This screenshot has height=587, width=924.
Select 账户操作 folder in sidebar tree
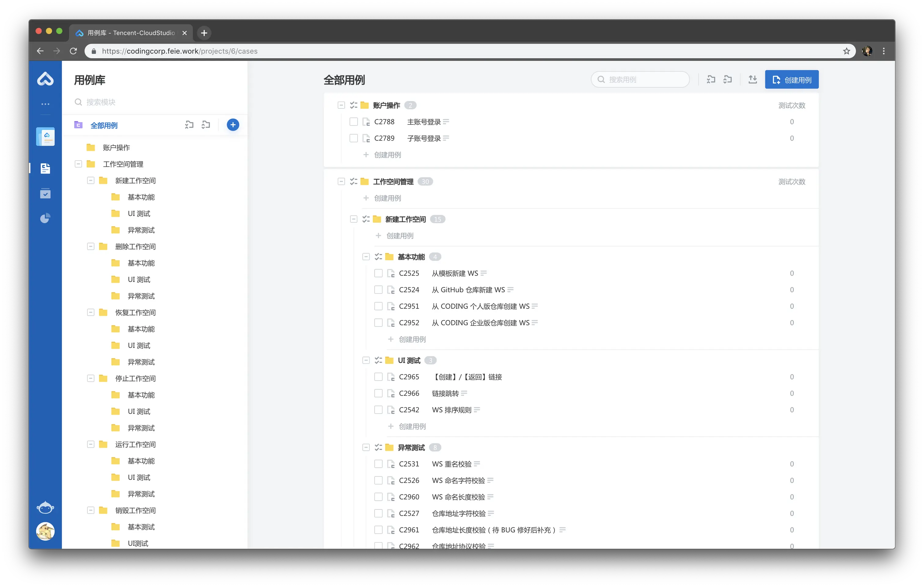click(x=116, y=148)
